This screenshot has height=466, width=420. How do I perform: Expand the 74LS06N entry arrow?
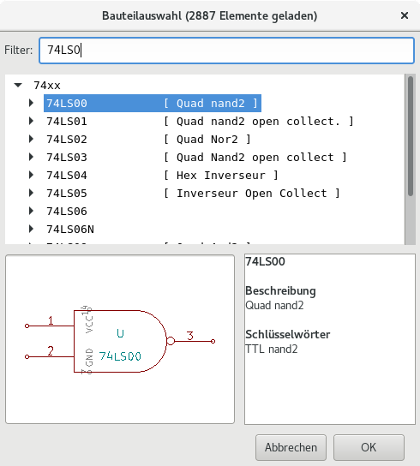pos(31,229)
